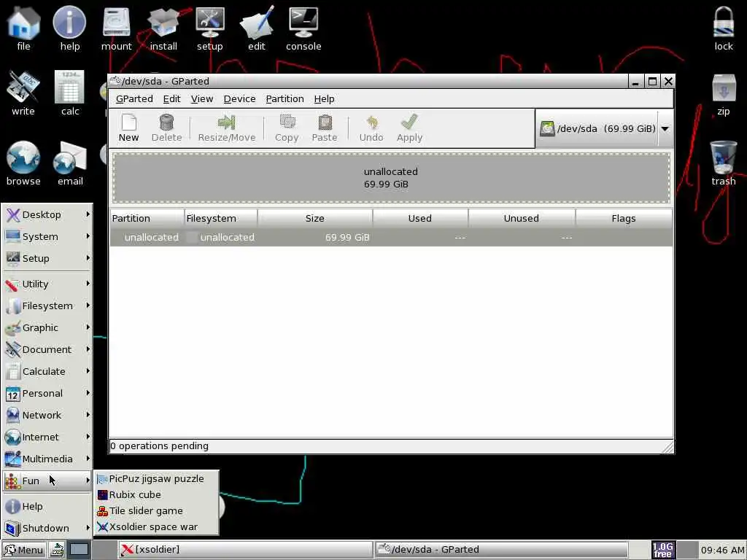Click the 1.0G free memory tray icon
The width and height of the screenshot is (747, 560).
pyautogui.click(x=662, y=550)
